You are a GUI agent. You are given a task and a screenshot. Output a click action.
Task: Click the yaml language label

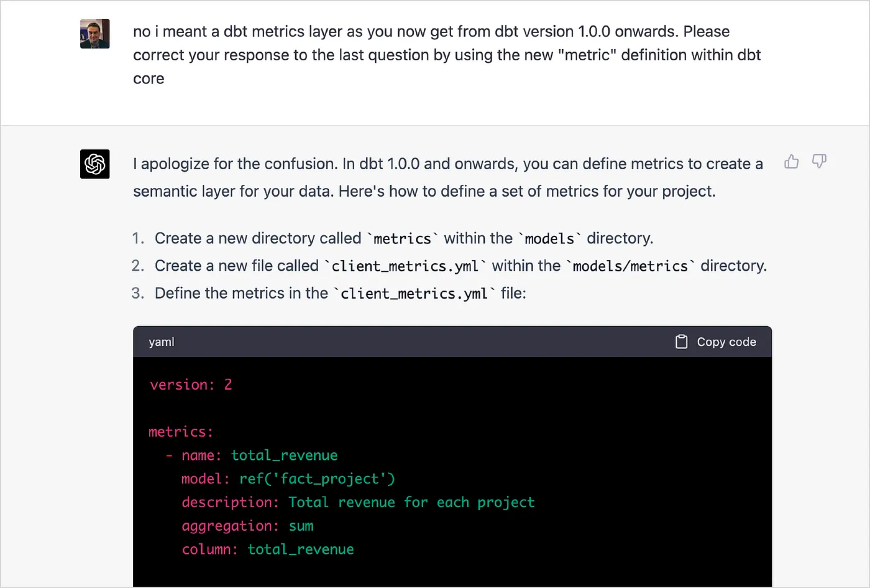[x=161, y=342]
